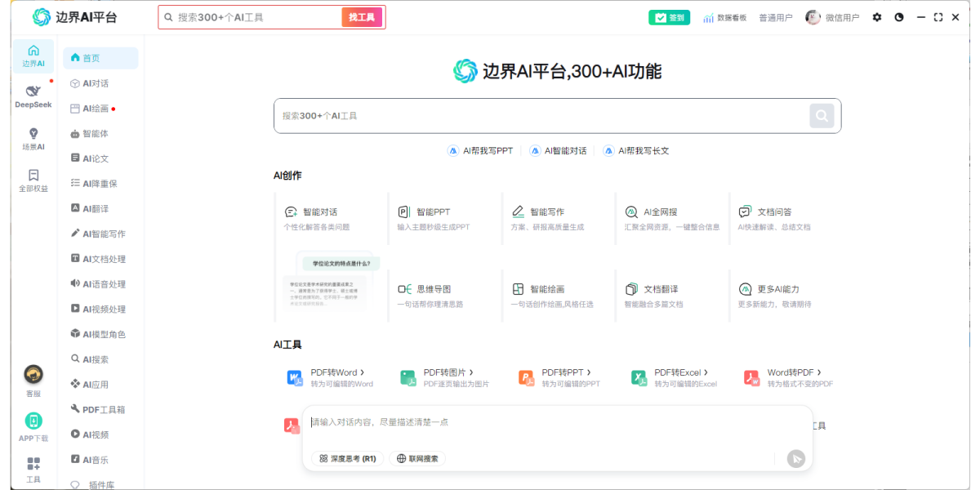Open the DeepSeek sidebar icon

point(33,91)
